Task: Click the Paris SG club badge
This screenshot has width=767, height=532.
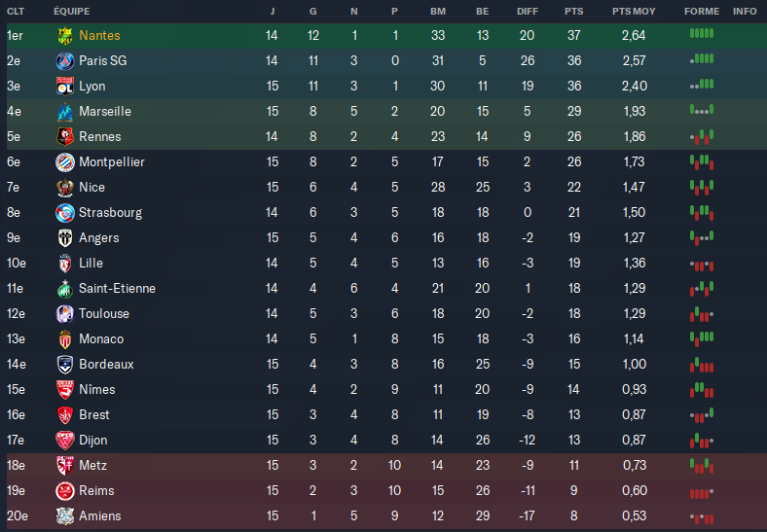Action: pos(65,61)
